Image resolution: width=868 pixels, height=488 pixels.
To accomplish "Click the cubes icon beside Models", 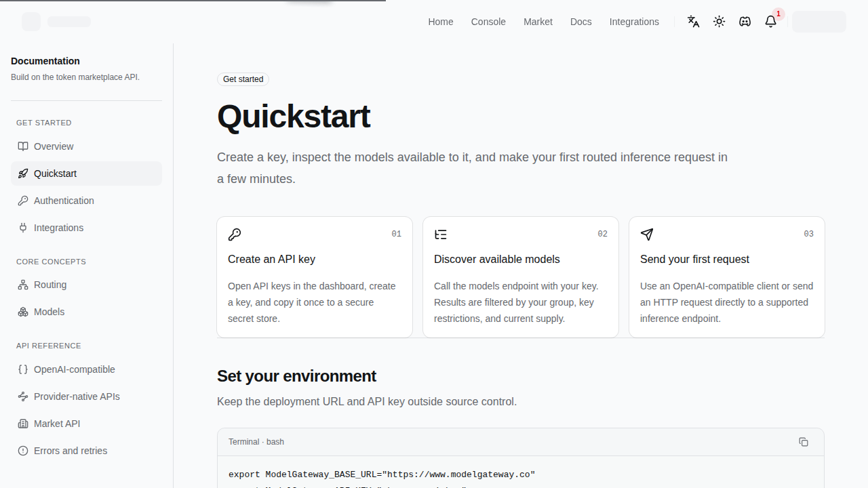I will coord(23,312).
